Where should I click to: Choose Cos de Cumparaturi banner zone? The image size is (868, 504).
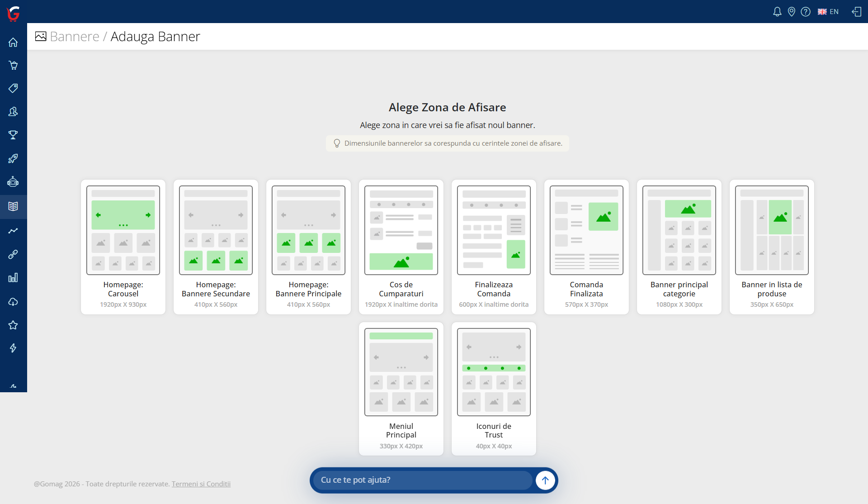pyautogui.click(x=401, y=247)
